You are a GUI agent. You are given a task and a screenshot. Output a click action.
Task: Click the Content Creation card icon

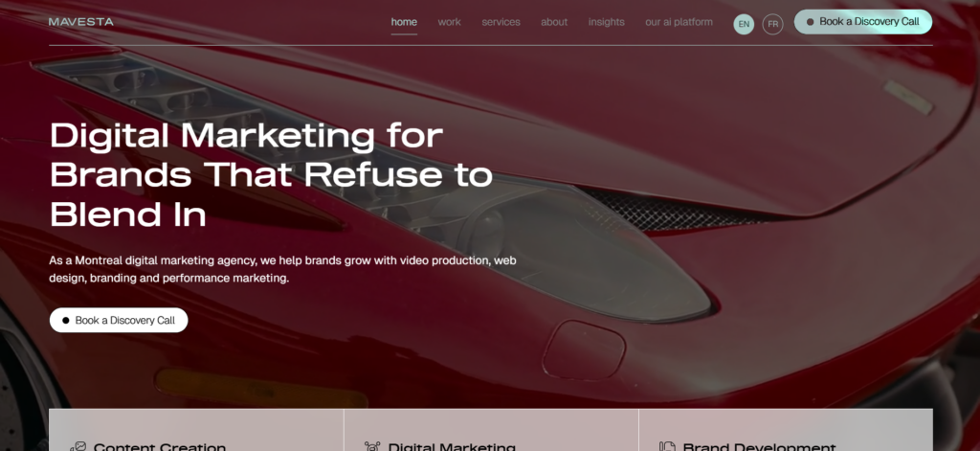coord(78,446)
